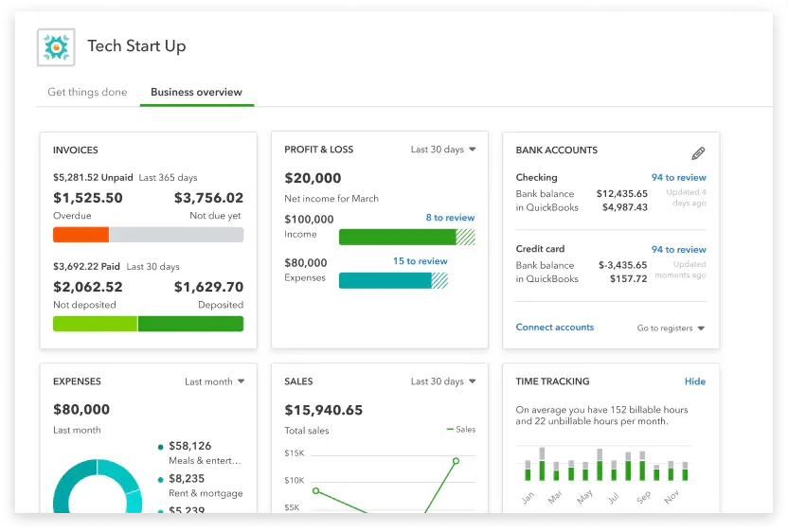This screenshot has width=788, height=532.
Task: Click the dark green Deposited bar segment
Action: (190, 324)
